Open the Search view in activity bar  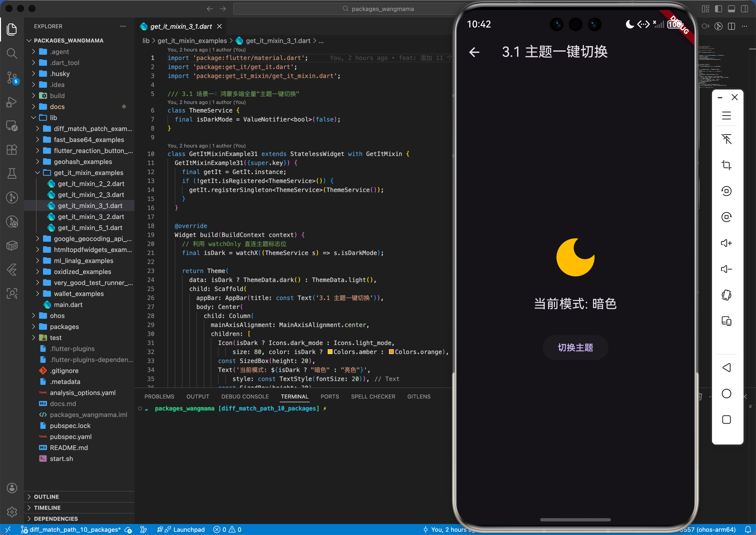point(12,53)
